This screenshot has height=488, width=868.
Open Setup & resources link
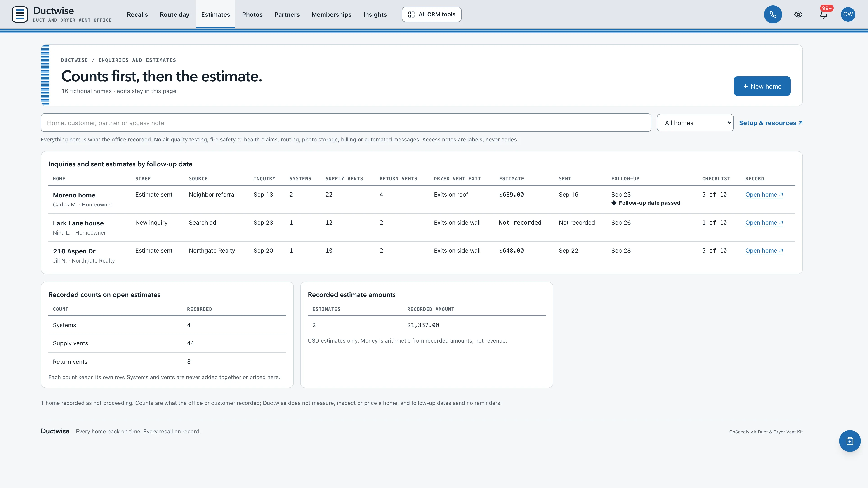(771, 123)
